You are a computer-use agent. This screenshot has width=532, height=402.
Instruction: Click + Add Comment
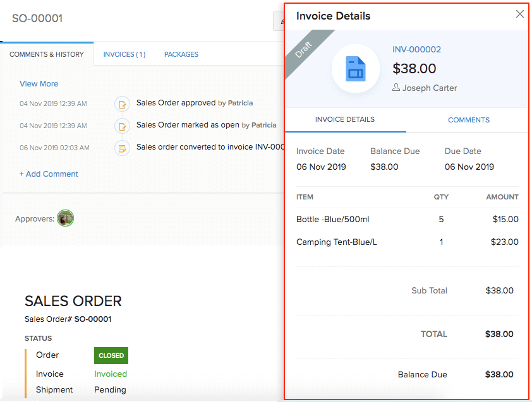[49, 174]
